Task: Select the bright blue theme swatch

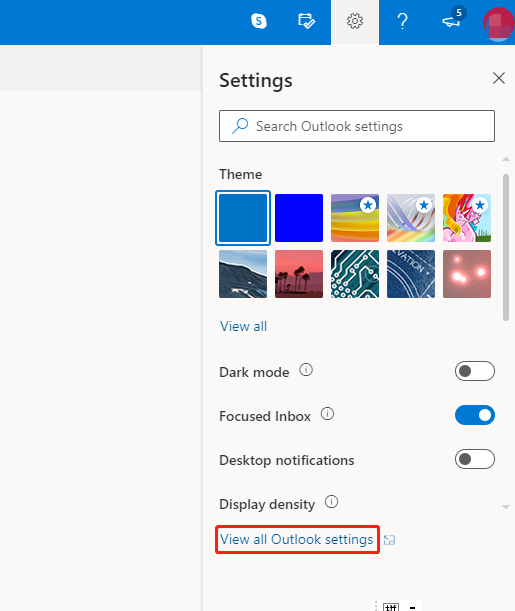Action: pyautogui.click(x=299, y=218)
